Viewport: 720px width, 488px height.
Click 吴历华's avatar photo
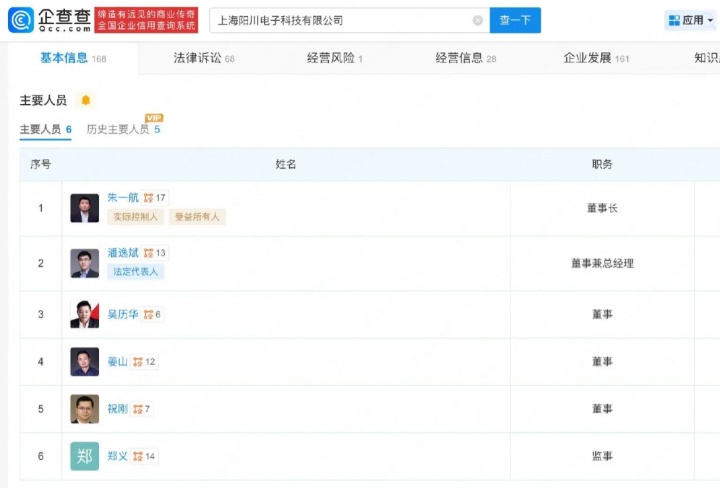coord(84,314)
